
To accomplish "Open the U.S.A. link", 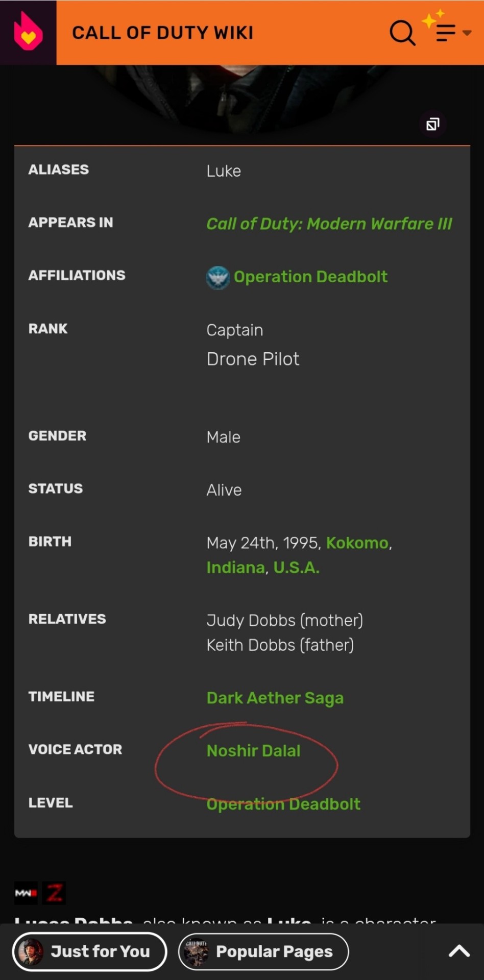I will pos(297,568).
